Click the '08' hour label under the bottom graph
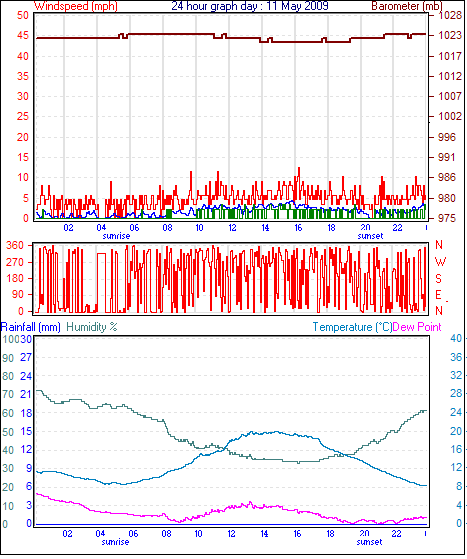The image size is (467, 559). 166,534
